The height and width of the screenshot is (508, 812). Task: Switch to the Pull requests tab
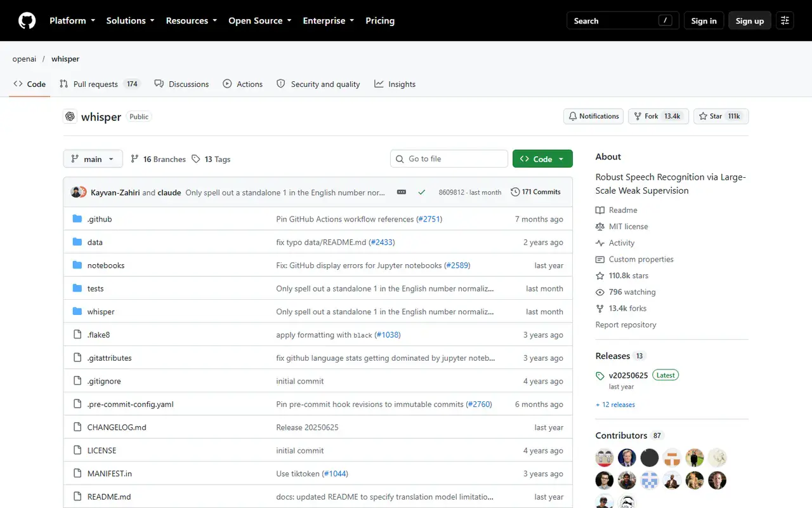100,84
